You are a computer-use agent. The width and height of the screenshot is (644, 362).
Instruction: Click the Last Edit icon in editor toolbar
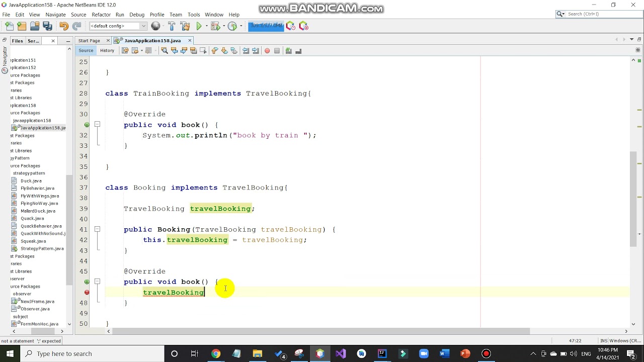pos(125,51)
